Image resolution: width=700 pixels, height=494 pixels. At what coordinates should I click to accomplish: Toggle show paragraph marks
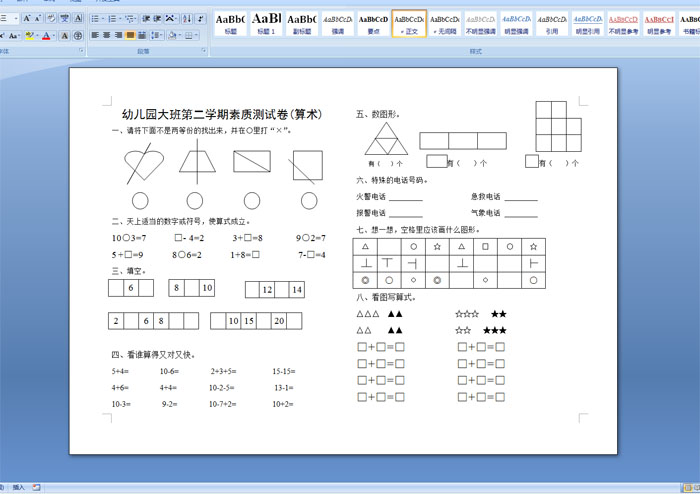coord(200,18)
